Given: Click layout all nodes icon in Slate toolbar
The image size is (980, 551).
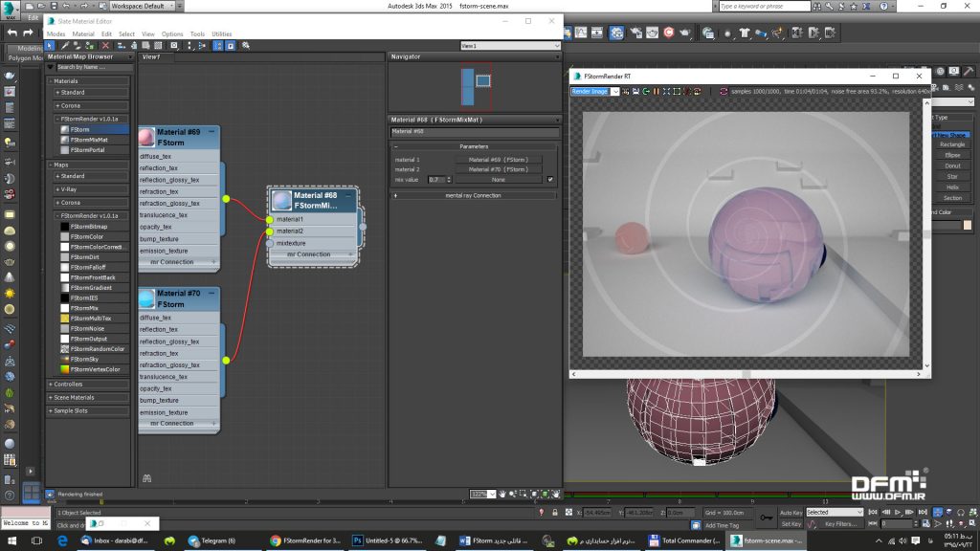Looking at the screenshot, I should (x=190, y=46).
